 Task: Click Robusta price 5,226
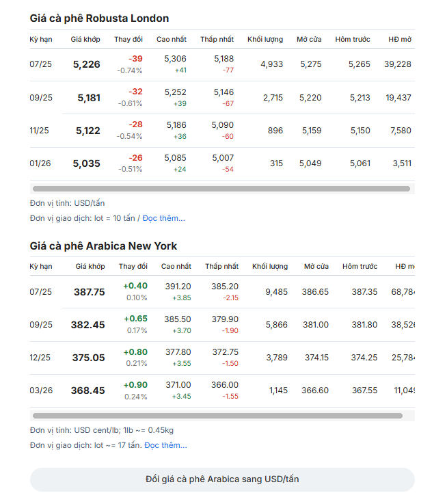86,64
